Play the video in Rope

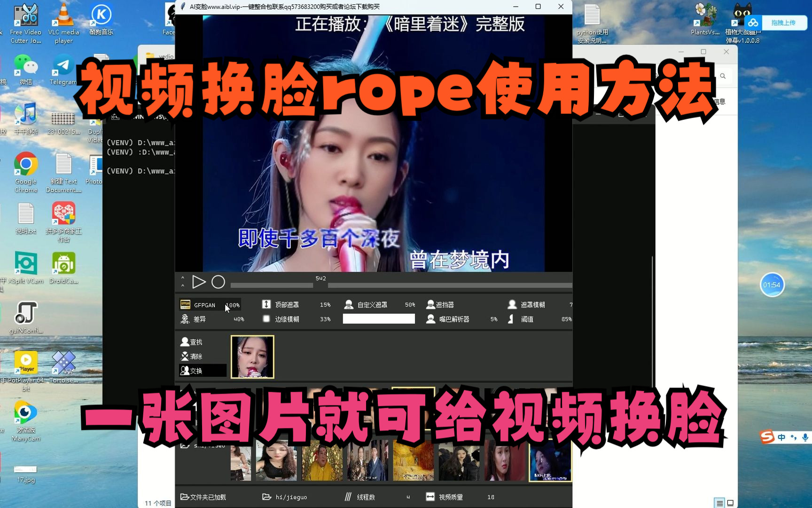tap(199, 282)
